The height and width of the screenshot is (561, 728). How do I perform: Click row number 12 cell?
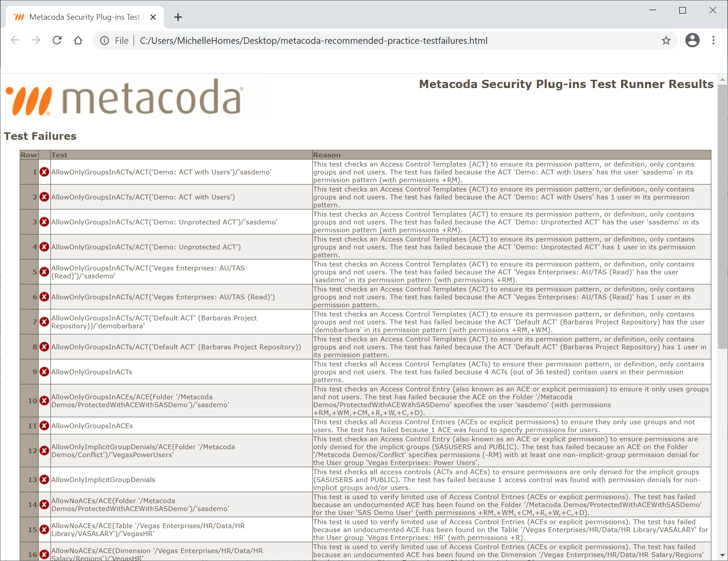click(29, 451)
